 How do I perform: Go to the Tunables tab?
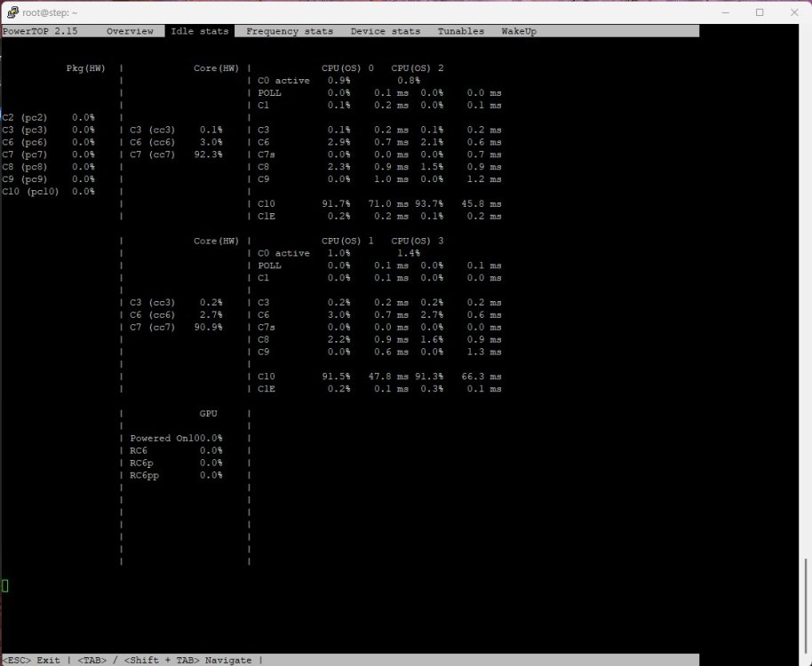coord(461,32)
